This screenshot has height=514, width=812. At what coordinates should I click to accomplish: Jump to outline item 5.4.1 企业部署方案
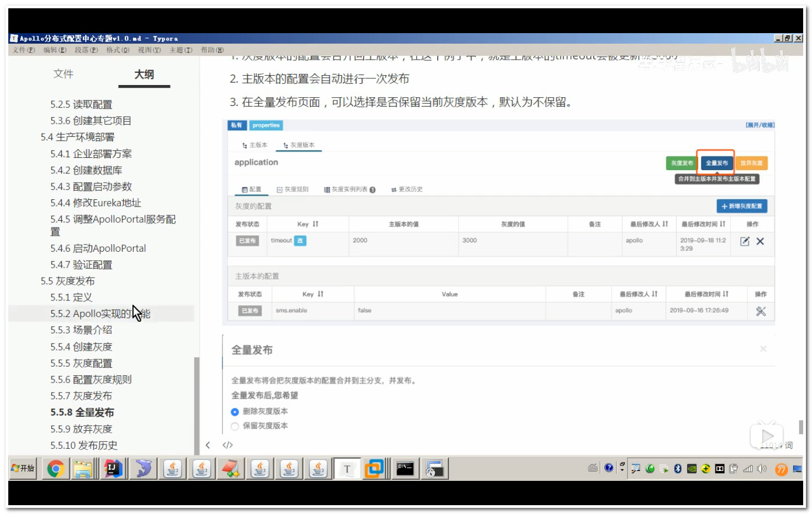click(x=91, y=153)
